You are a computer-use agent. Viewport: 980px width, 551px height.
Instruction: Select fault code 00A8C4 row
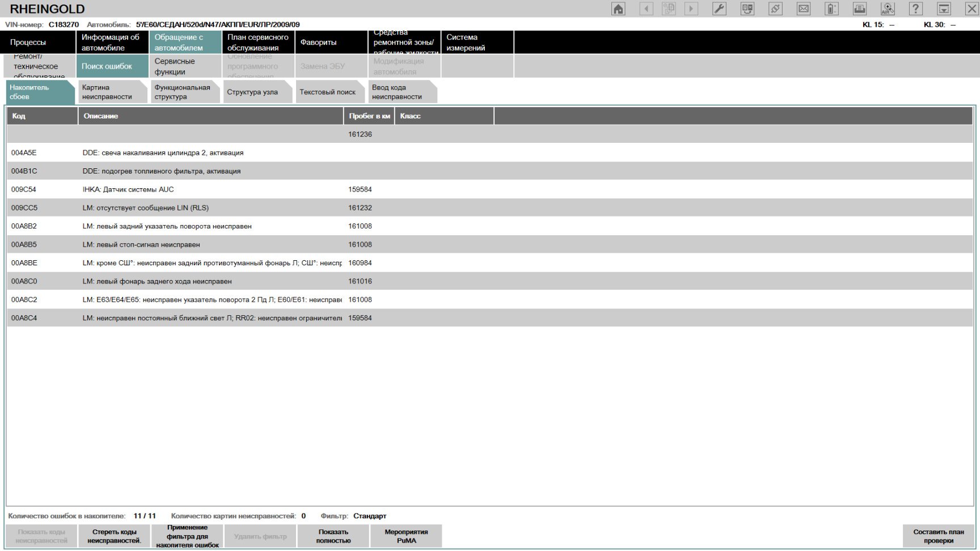[490, 318]
